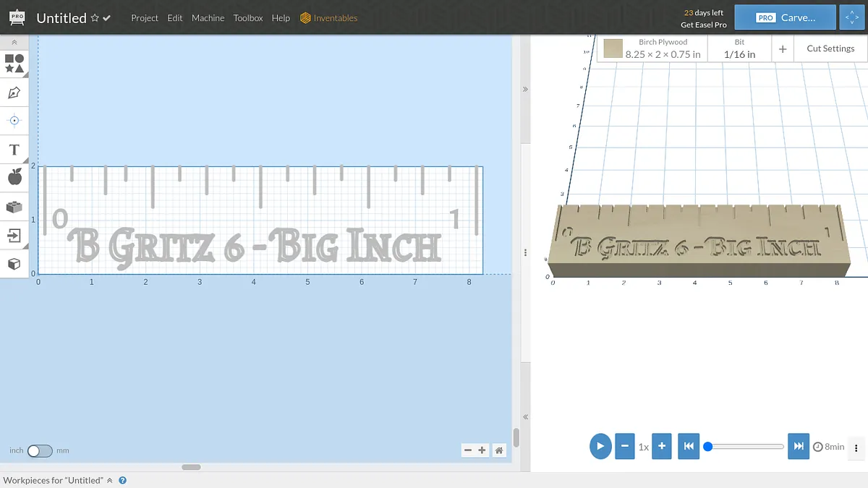Click the Carve button
The width and height of the screenshot is (868, 488).
coord(785,17)
